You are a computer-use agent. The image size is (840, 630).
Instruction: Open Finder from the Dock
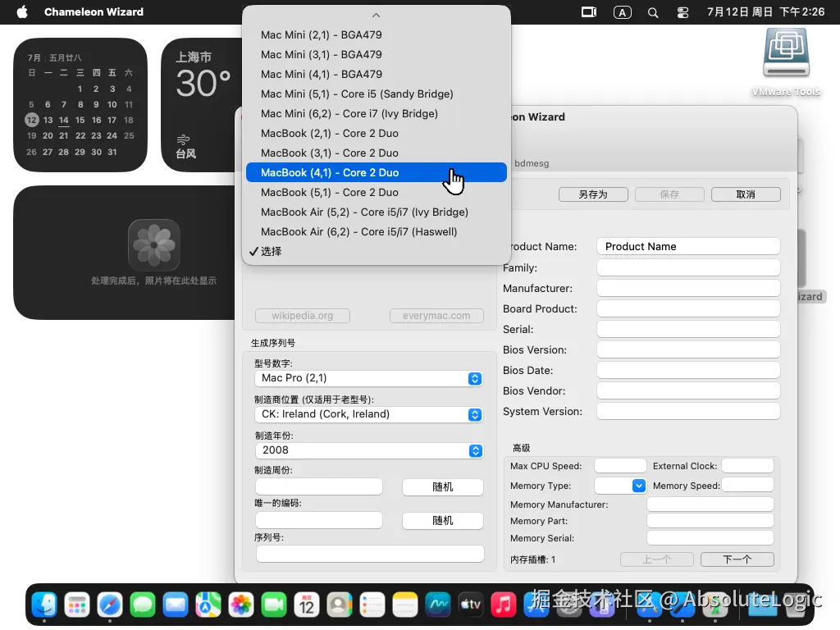pyautogui.click(x=44, y=605)
